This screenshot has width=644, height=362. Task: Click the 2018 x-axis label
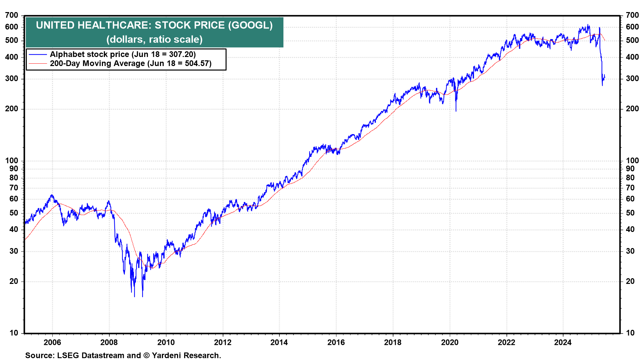[393, 342]
